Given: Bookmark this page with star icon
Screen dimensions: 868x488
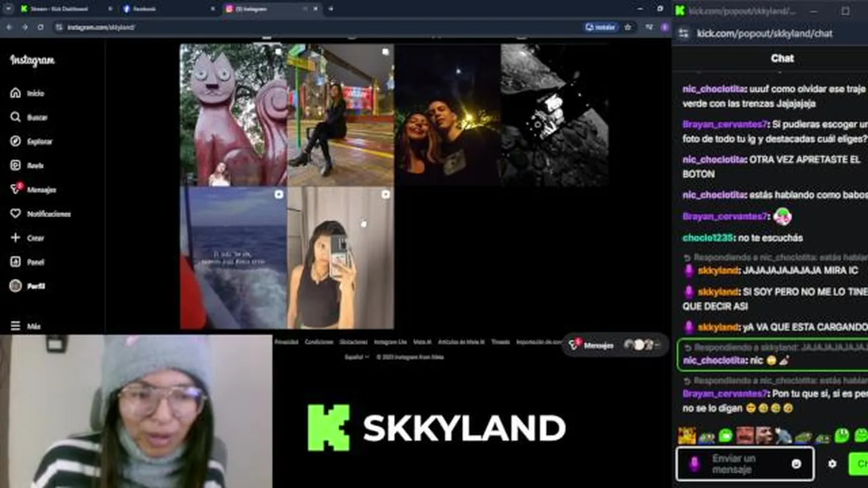Looking at the screenshot, I should coord(628,27).
